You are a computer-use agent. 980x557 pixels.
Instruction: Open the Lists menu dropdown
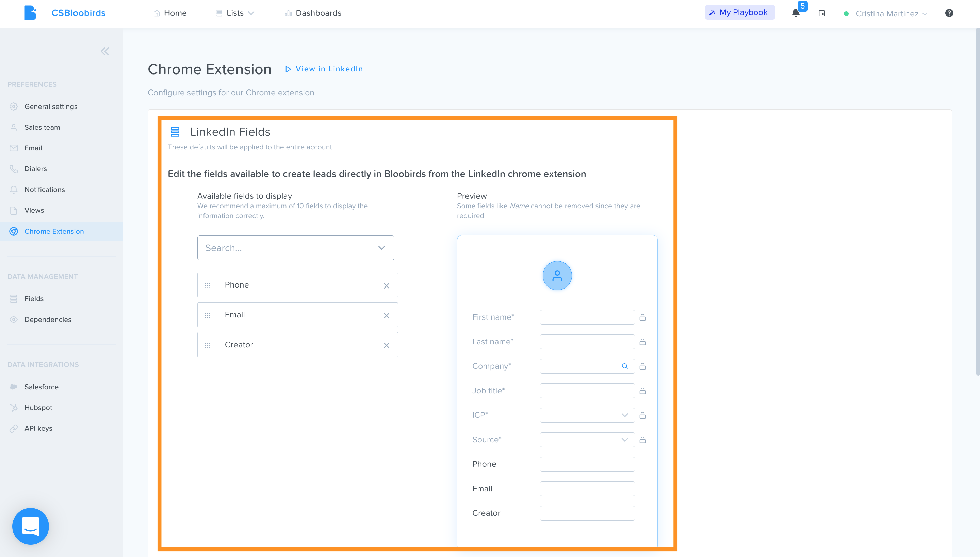click(x=235, y=13)
